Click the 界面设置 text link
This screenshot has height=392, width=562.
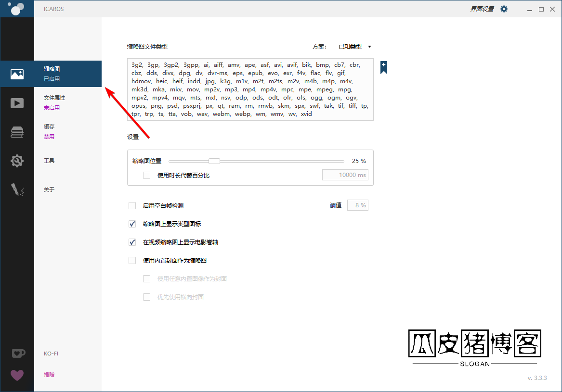(482, 9)
